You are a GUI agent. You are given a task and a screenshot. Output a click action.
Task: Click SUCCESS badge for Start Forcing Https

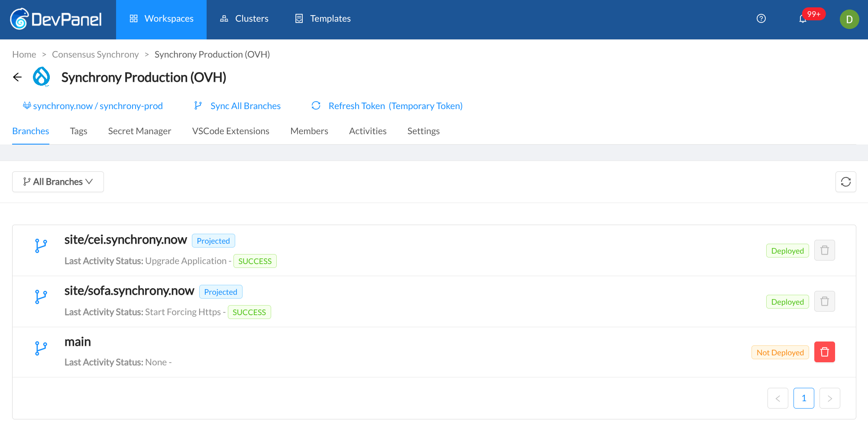click(249, 312)
